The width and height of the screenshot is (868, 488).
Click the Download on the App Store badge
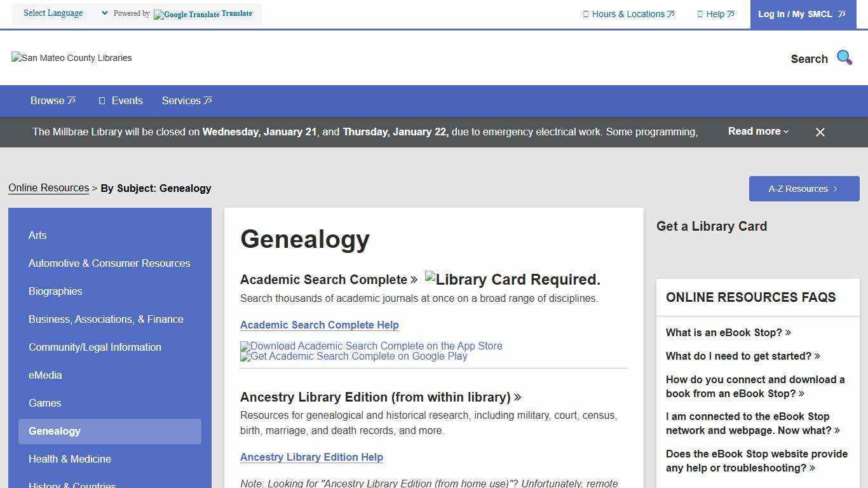(371, 346)
